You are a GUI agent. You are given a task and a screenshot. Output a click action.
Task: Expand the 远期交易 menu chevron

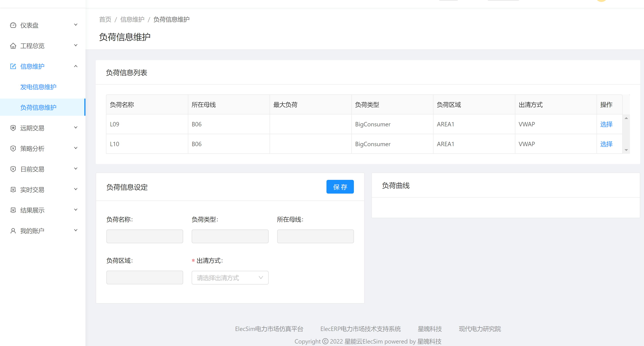76,128
